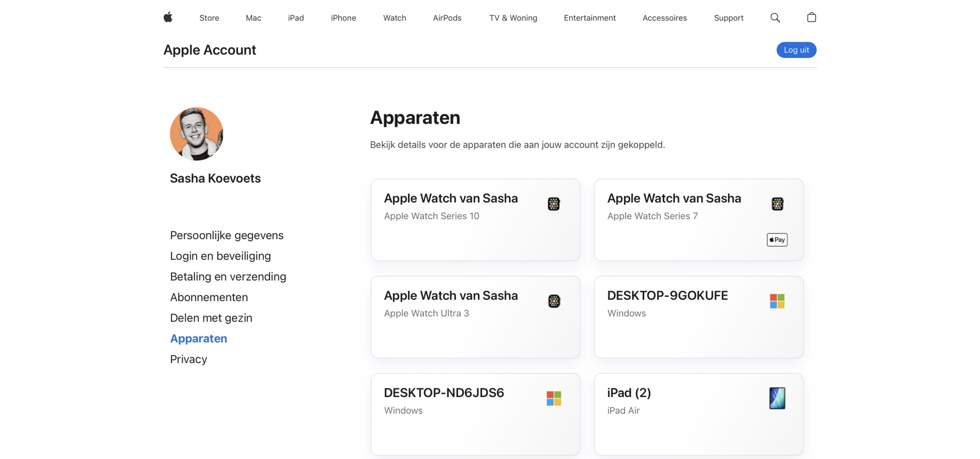This screenshot has height=459, width=980.
Task: Open Login en beveiliging settings
Action: coord(220,256)
